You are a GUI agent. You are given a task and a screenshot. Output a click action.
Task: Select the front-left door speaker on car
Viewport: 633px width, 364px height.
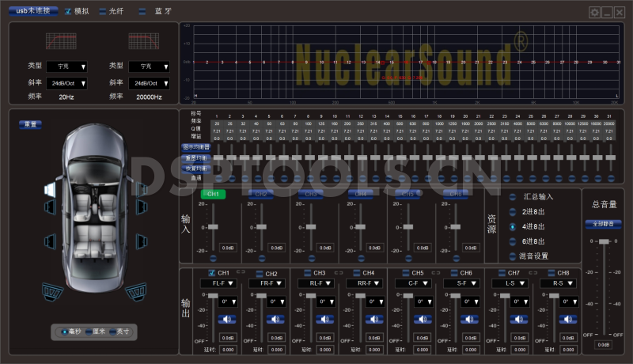coord(50,207)
